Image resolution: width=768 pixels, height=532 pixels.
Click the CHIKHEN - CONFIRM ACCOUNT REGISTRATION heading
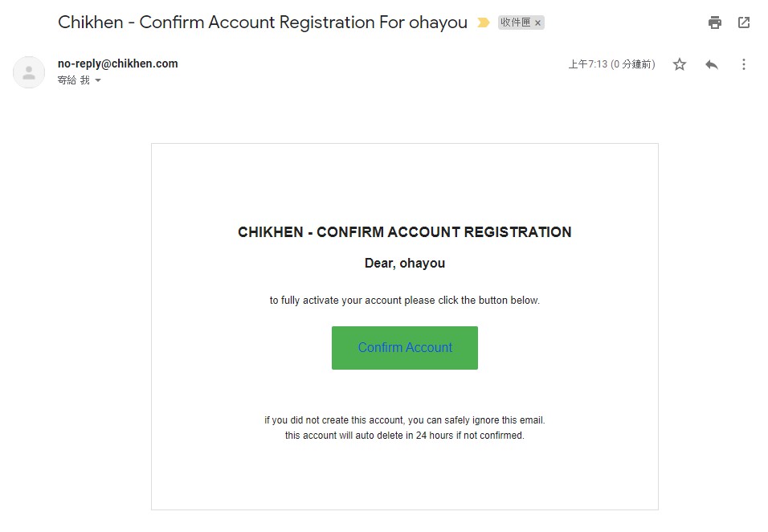tap(405, 232)
